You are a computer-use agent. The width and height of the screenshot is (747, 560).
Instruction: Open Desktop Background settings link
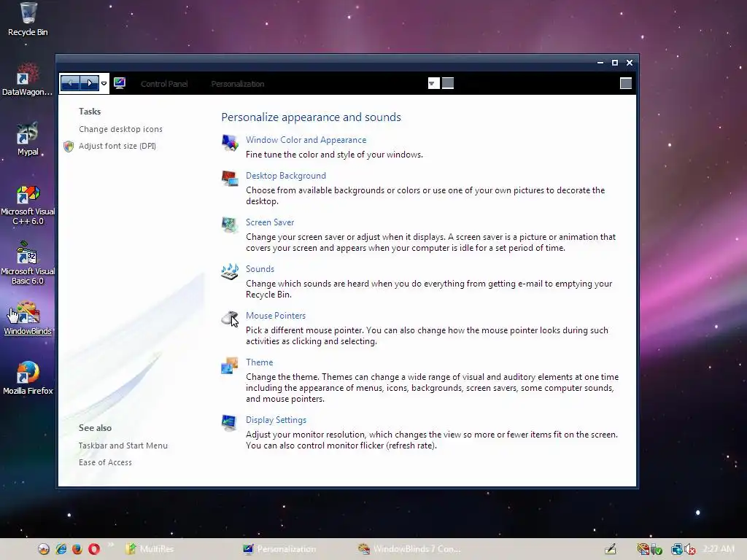tap(286, 176)
